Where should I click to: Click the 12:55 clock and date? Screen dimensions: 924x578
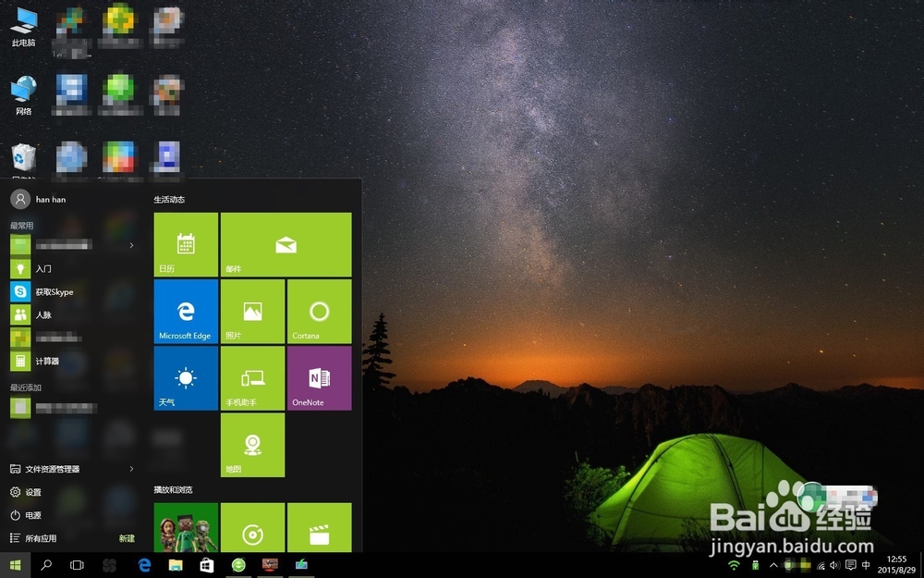point(896,564)
